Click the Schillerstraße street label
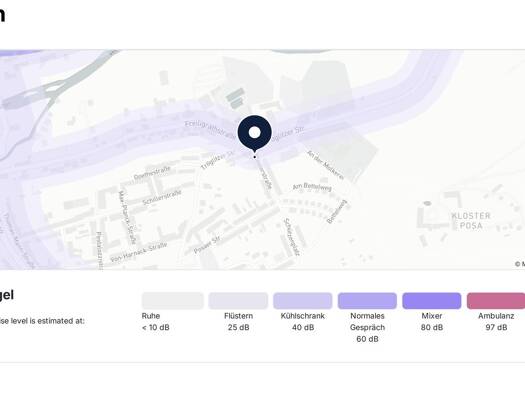 point(162,198)
